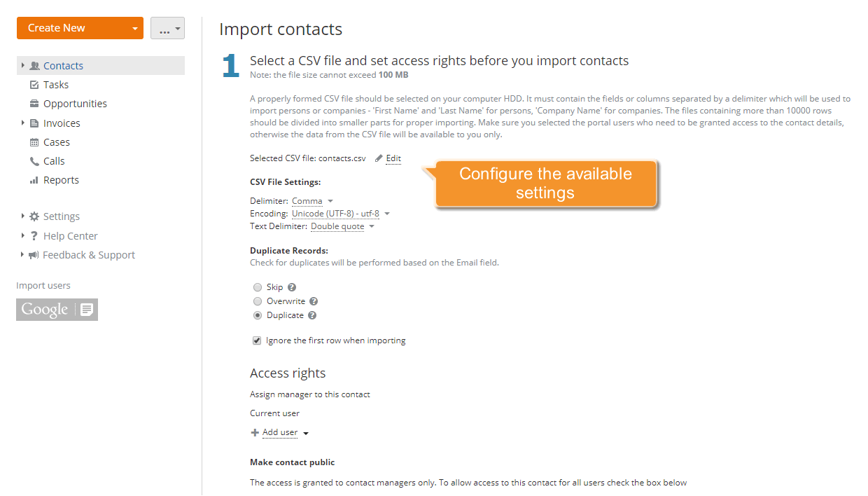Uncheck 'Ignore the first row when importing'
The height and width of the screenshot is (496, 868).
pyautogui.click(x=257, y=340)
